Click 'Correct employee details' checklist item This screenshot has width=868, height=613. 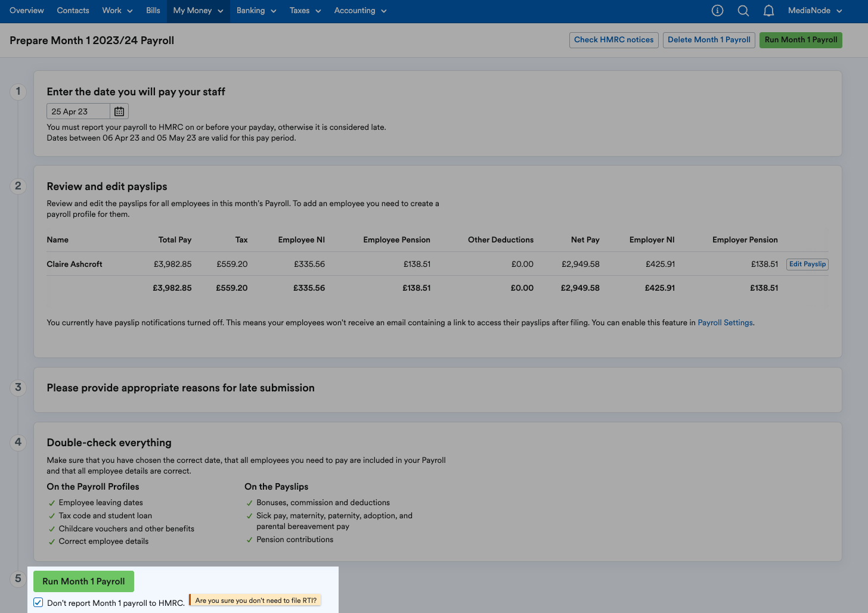[x=104, y=542]
